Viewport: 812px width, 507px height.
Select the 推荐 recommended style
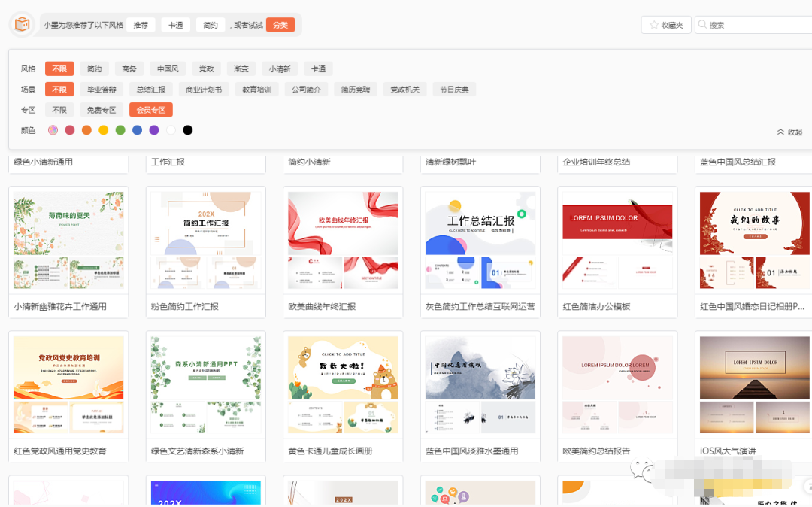(141, 25)
